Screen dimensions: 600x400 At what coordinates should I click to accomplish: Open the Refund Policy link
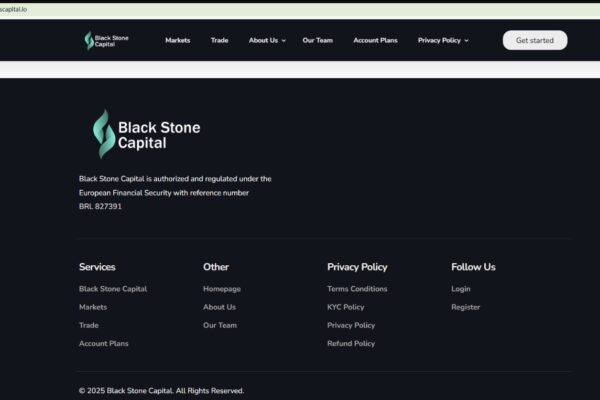tap(351, 344)
